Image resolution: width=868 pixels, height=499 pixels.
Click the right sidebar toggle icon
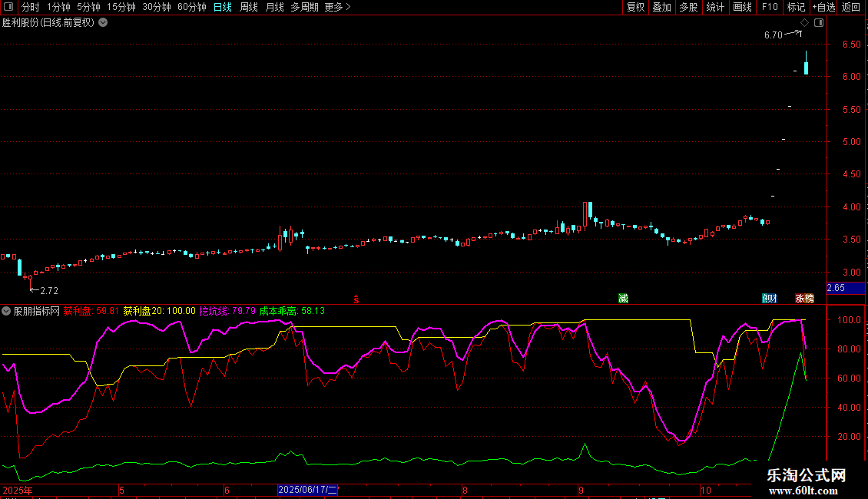tap(819, 22)
